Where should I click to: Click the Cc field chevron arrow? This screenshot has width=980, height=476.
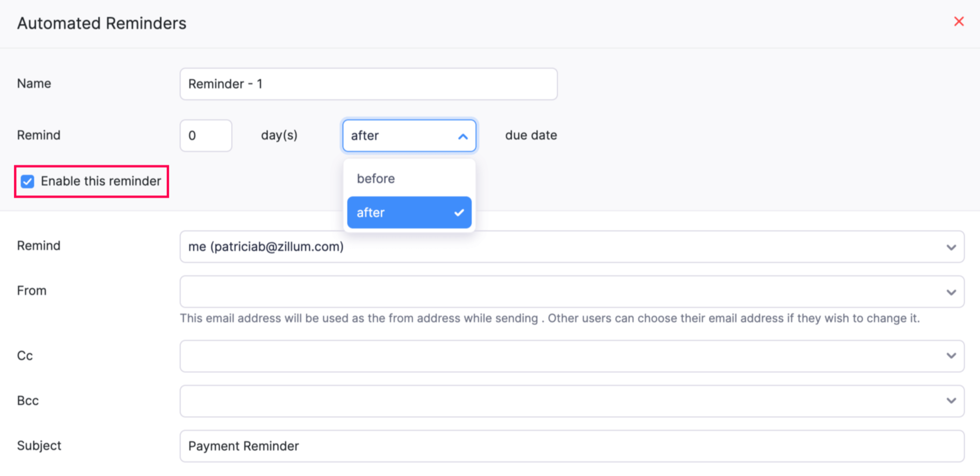point(951,355)
